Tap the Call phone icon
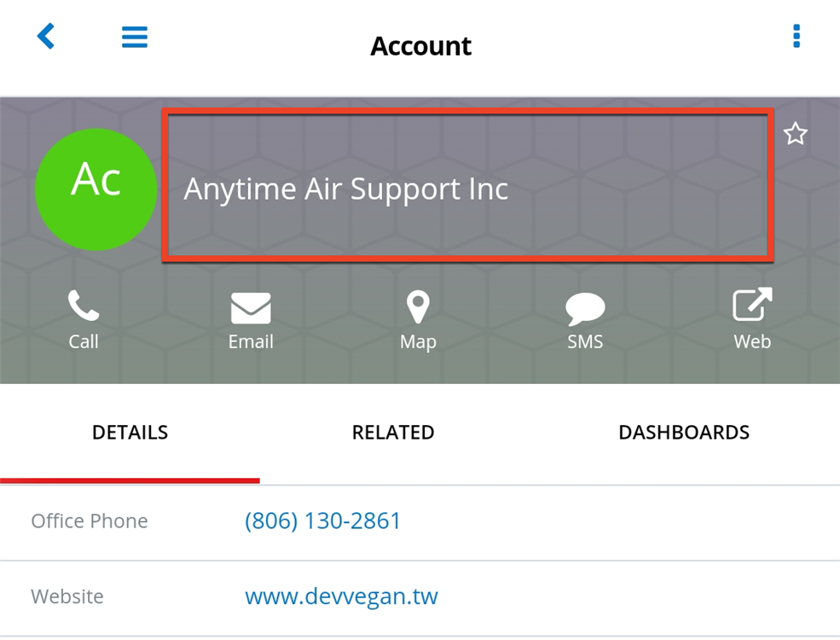Screen dimensions: 840x640 84,306
